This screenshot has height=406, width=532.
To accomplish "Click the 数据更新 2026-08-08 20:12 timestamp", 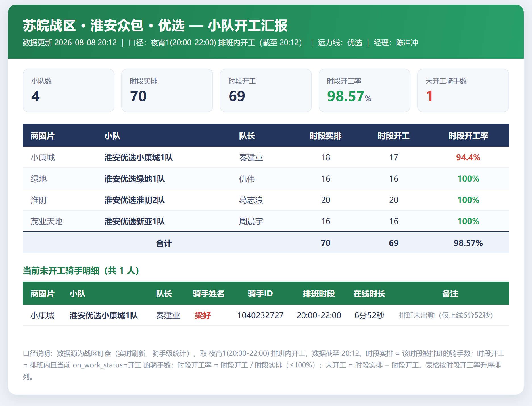I will point(70,43).
